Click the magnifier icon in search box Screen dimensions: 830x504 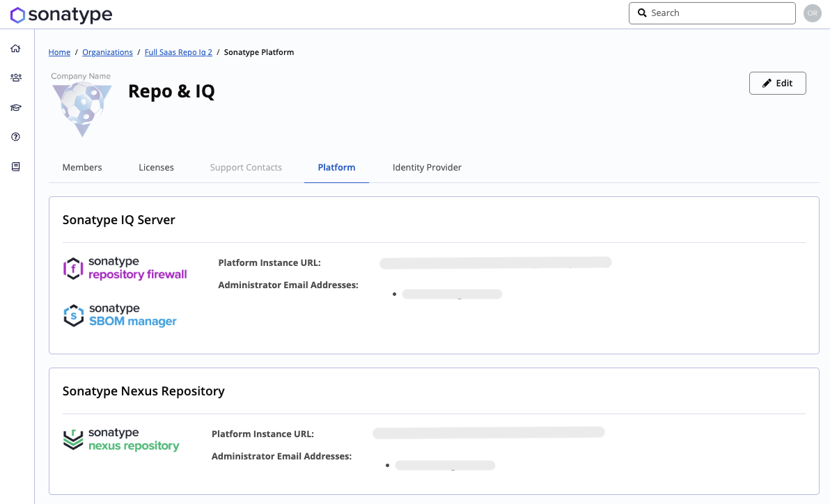point(642,13)
